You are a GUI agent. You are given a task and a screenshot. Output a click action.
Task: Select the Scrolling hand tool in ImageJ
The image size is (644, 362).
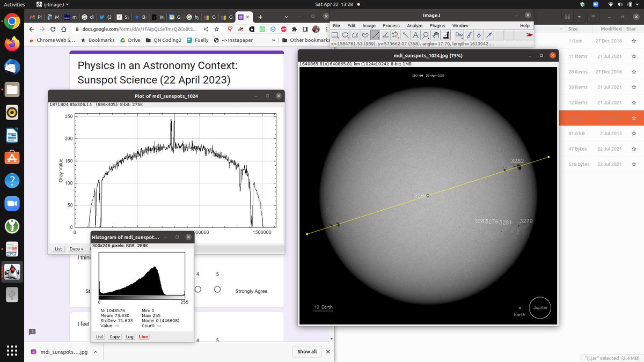(x=437, y=35)
